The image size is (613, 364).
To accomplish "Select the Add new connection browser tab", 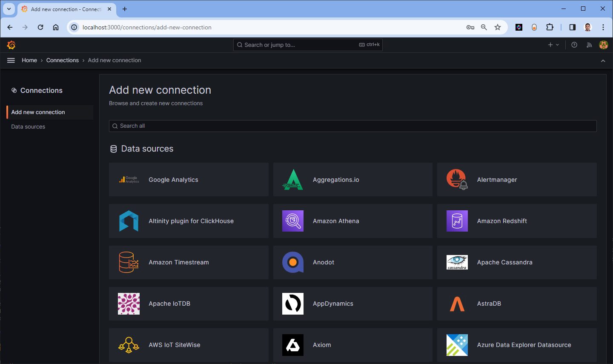I will coord(67,9).
